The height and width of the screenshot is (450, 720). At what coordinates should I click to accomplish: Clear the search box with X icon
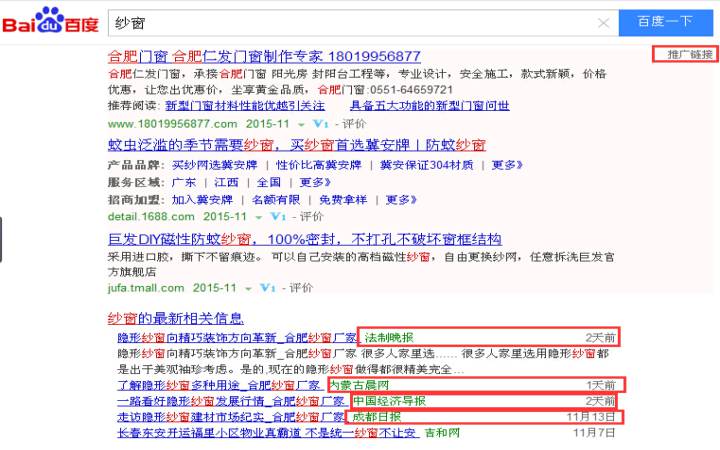pos(603,23)
